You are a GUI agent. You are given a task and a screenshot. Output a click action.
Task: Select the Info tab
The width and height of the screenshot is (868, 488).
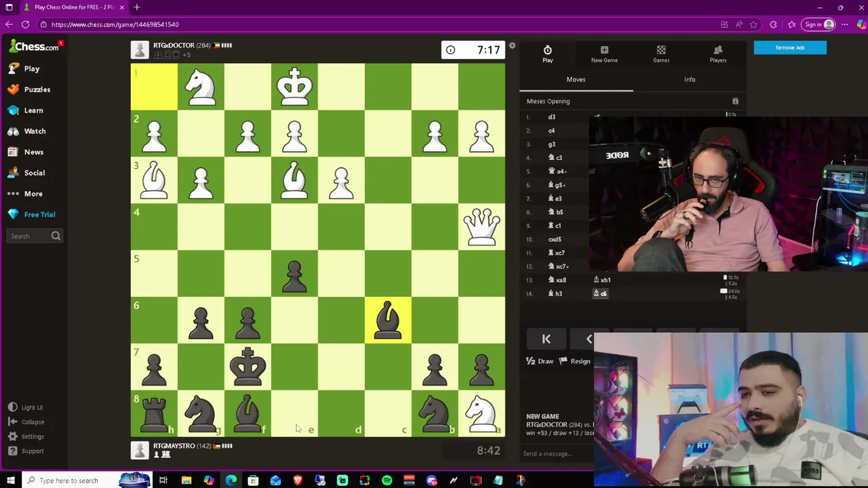(x=690, y=79)
